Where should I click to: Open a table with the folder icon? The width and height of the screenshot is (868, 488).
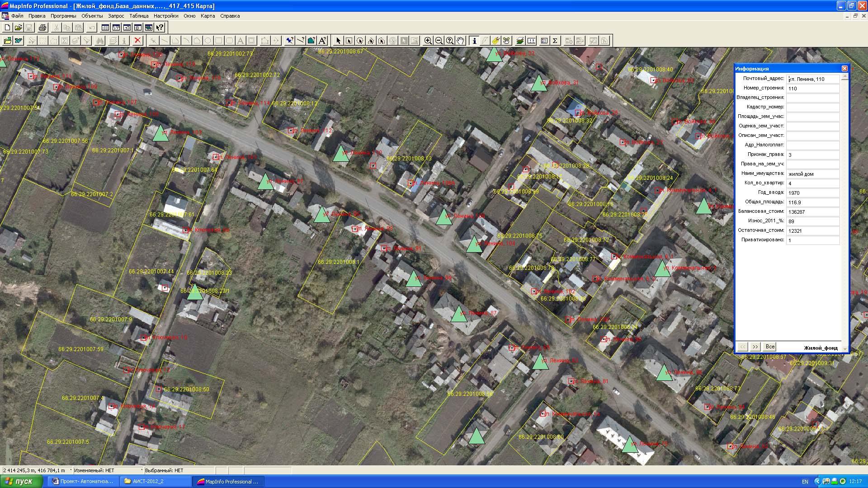pos(18,28)
